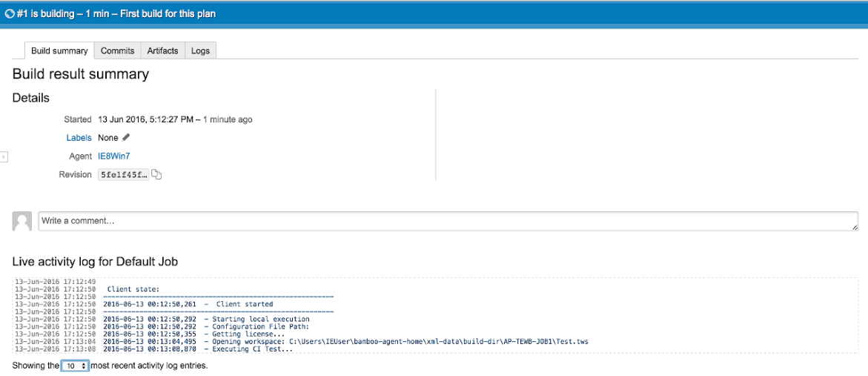Edit labels with the pencil icon
The image size is (868, 376).
coord(126,137)
